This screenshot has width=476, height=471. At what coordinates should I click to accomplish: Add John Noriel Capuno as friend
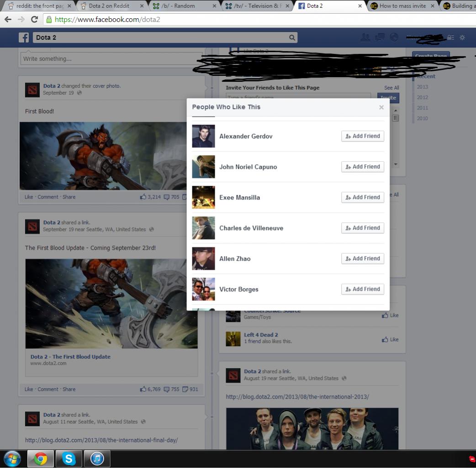362,167
